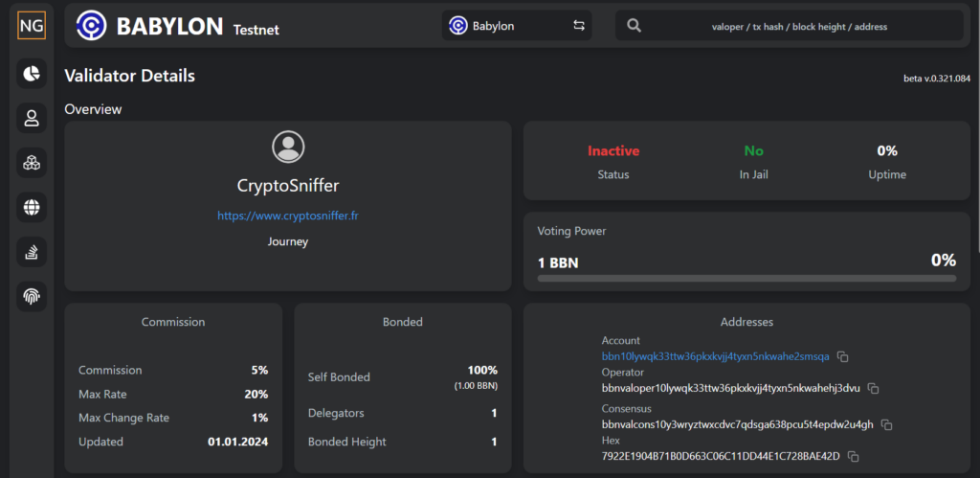
Task: Copy the Hex address
Action: tap(853, 456)
